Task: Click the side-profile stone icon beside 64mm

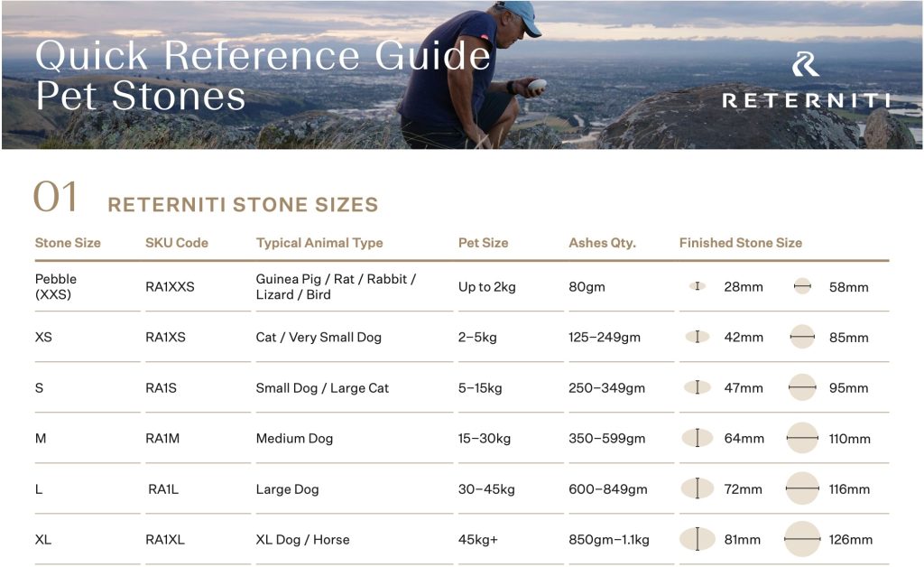Action: pyautogui.click(x=698, y=438)
